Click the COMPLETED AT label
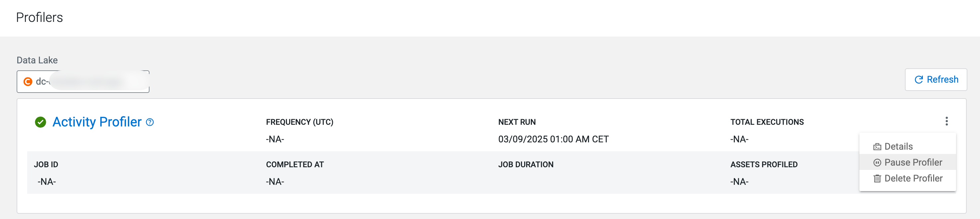The image size is (980, 219). pos(295,165)
